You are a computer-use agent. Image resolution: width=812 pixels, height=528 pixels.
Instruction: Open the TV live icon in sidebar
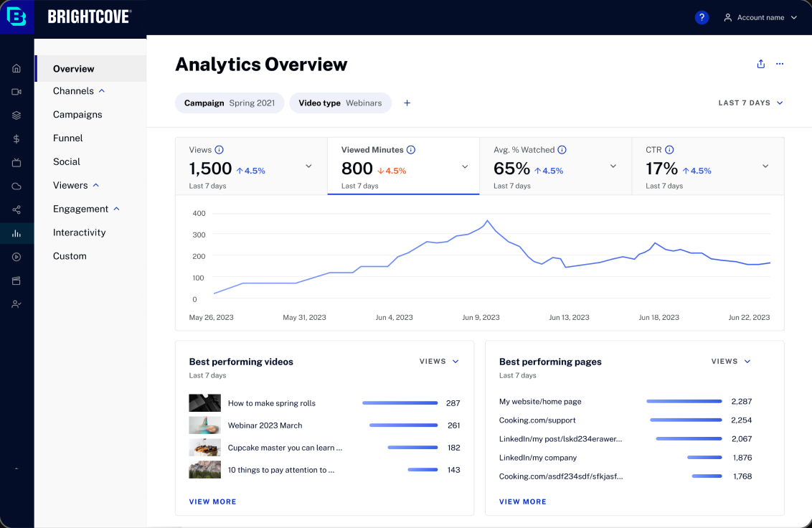click(16, 163)
